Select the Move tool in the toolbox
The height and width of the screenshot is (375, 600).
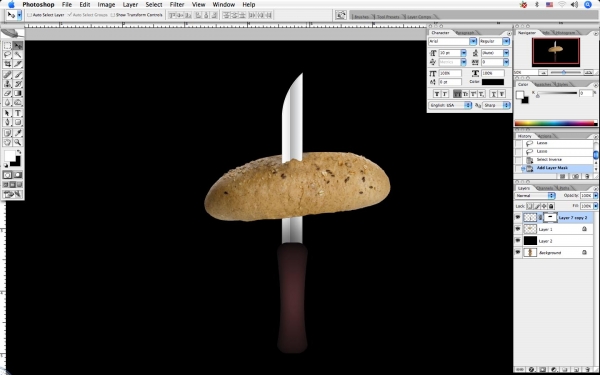18,46
